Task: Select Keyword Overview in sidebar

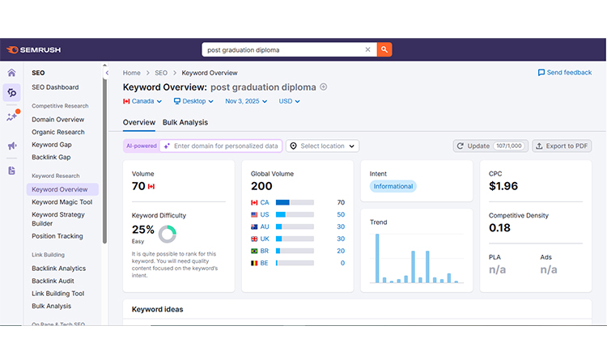Action: point(62,189)
